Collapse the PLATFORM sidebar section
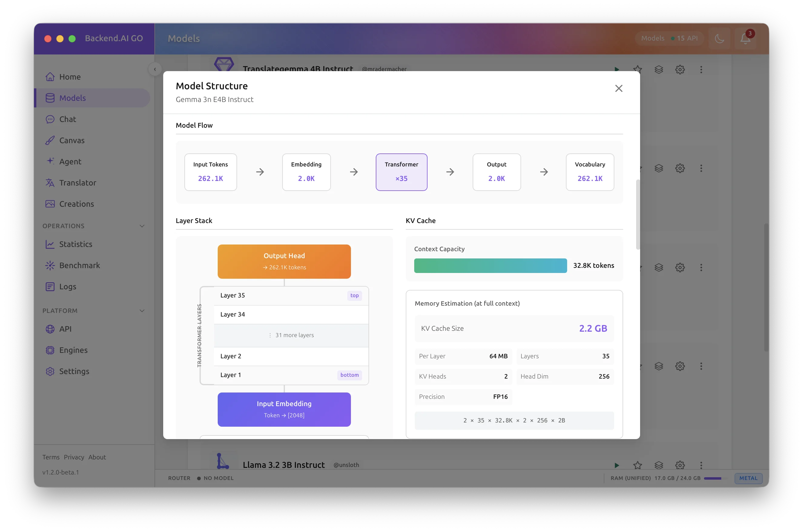 tap(142, 310)
